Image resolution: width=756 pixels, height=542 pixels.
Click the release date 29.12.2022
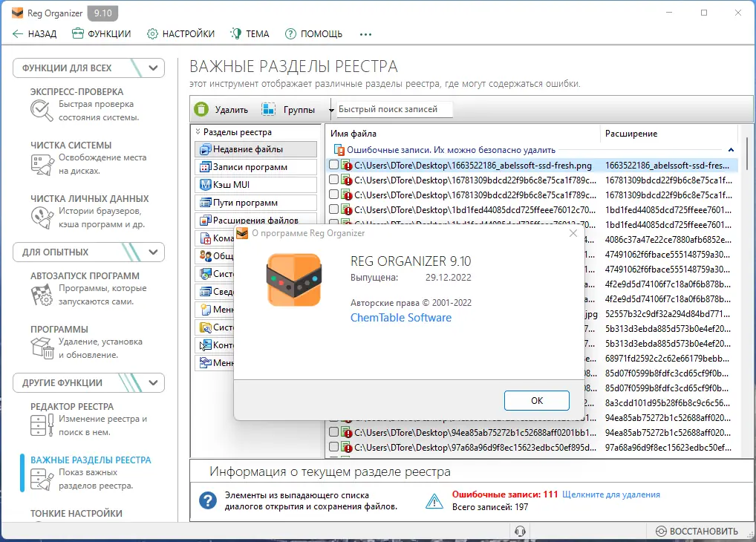click(448, 277)
